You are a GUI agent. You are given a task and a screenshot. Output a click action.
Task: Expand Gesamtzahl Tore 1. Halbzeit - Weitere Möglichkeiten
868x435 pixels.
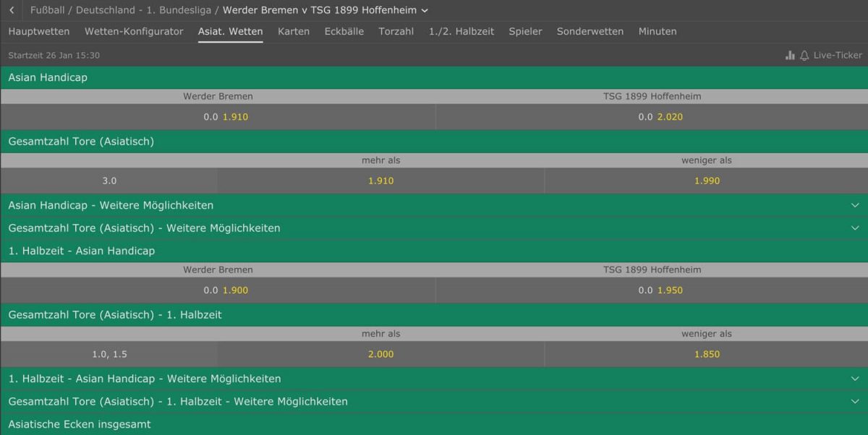(x=434, y=402)
